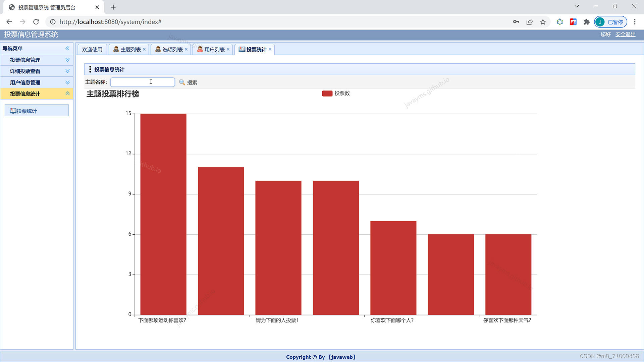Reload the current page

36,22
